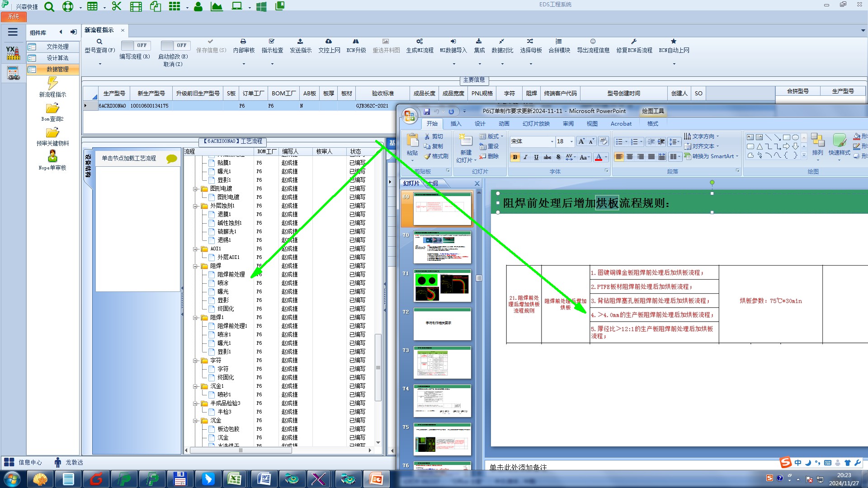Switch to the 插入 ribbon tab
This screenshot has height=488, width=868.
pos(456,124)
